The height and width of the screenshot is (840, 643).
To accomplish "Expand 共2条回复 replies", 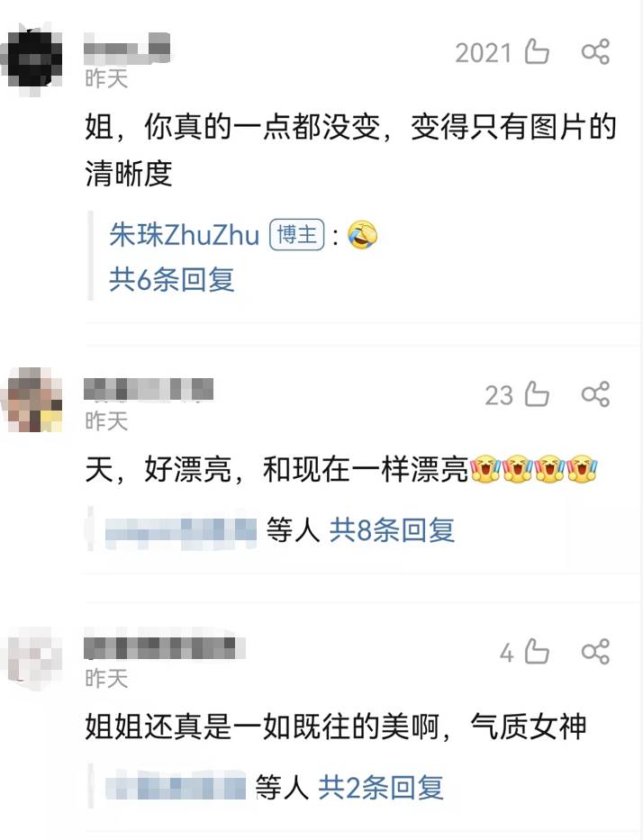I will (x=381, y=788).
